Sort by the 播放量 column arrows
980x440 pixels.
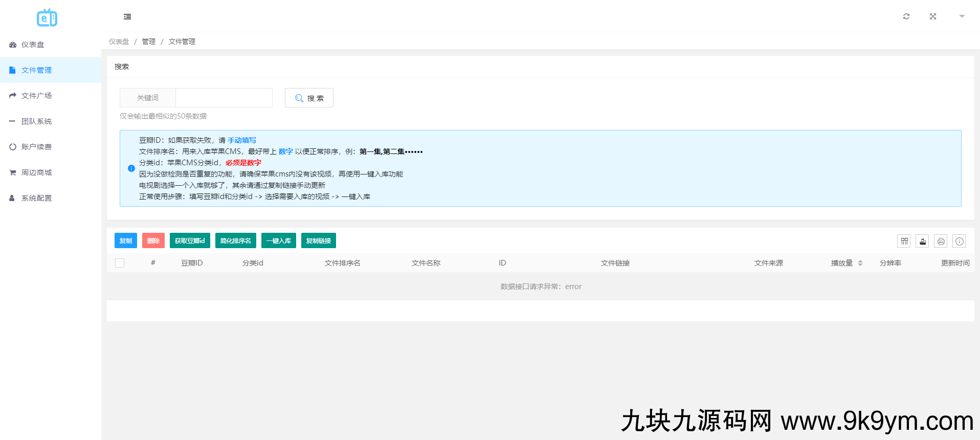tap(860, 263)
